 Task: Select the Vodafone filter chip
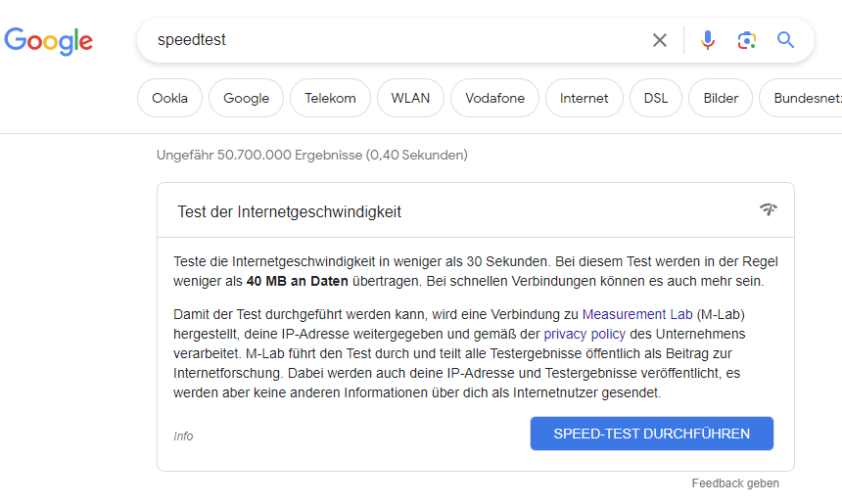point(494,98)
